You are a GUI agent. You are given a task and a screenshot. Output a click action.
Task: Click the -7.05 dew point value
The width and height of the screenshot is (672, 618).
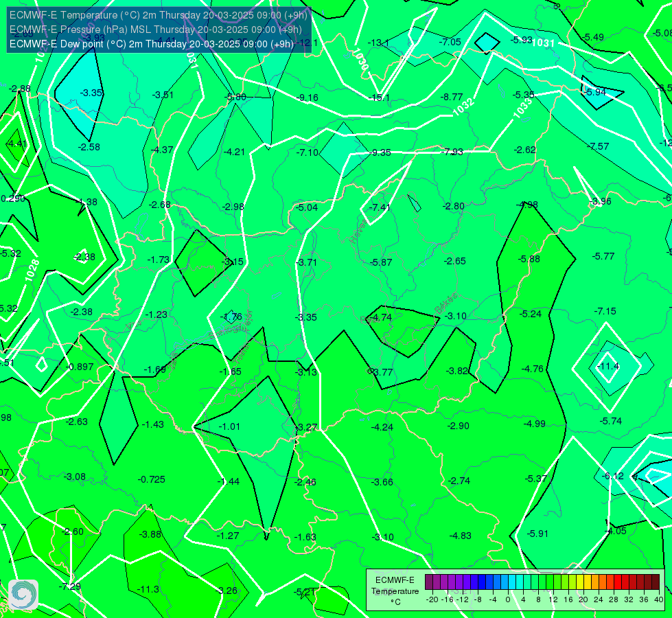450,42
